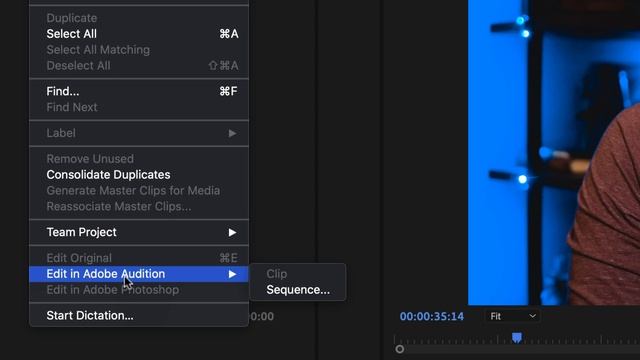The height and width of the screenshot is (360, 640).
Task: Click the disabled Find Next entry
Action: coord(139,107)
